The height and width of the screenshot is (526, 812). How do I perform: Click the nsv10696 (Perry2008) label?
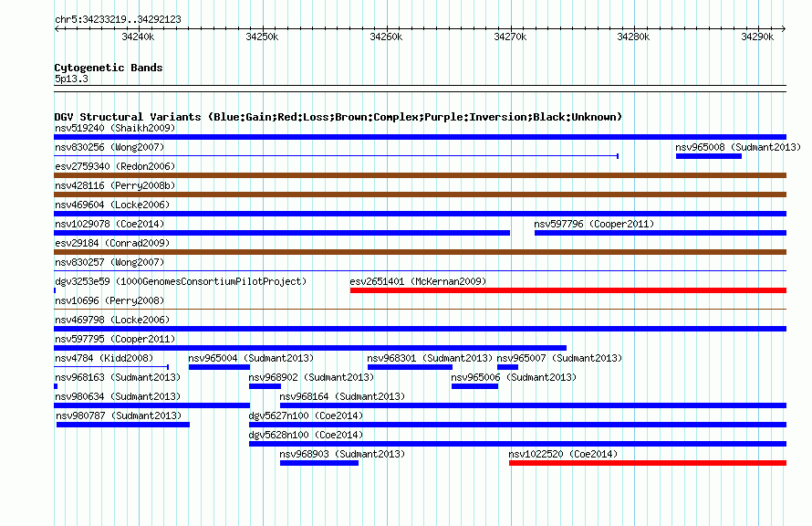(x=109, y=300)
